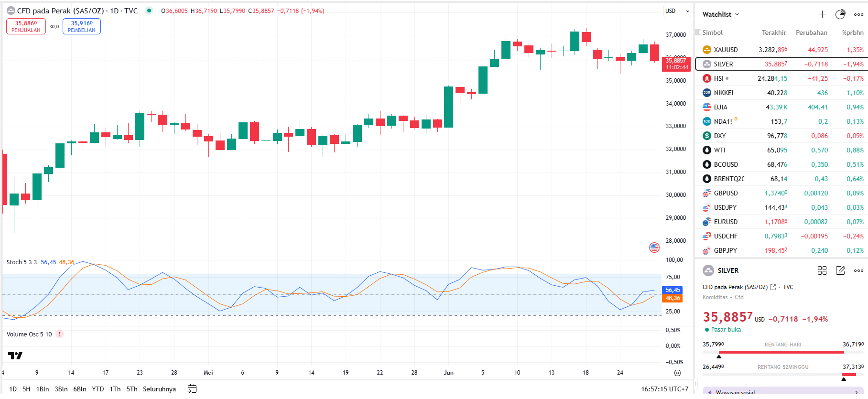Viewport: 868px width, 399px height.
Task: Open the Watchlist three-dot options menu
Action: [x=858, y=14]
